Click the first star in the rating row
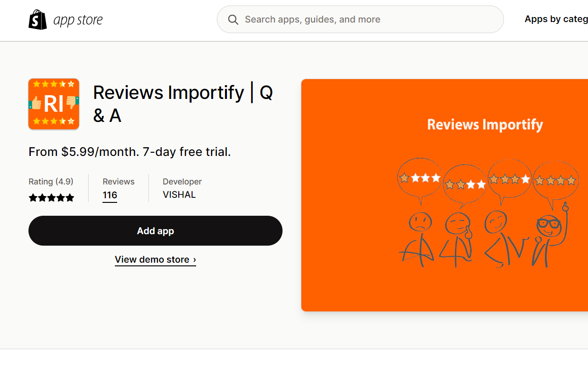588x368 pixels. point(33,197)
